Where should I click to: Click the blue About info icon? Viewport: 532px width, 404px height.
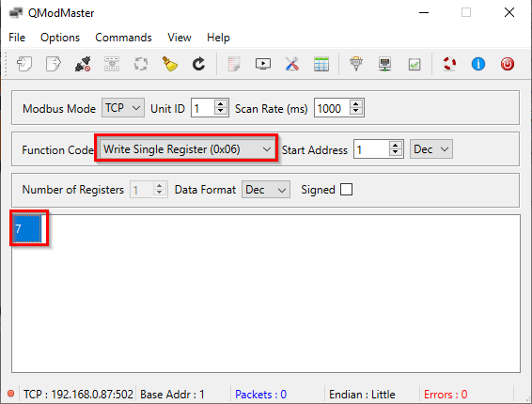pos(478,64)
